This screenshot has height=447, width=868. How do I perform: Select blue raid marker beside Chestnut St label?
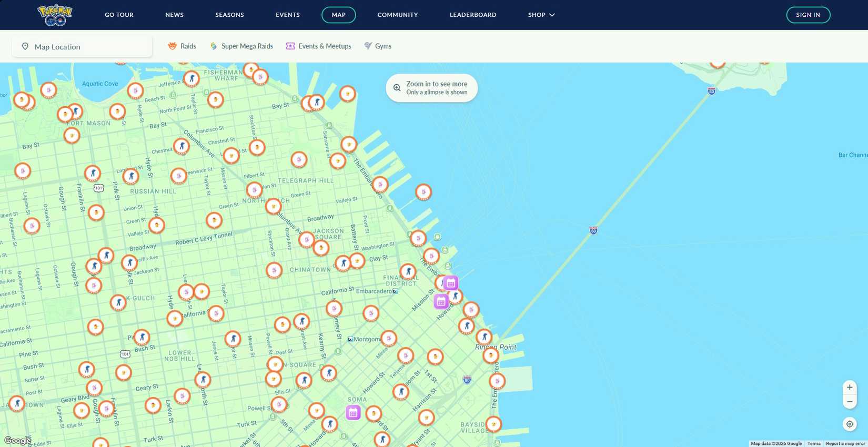pos(181,146)
